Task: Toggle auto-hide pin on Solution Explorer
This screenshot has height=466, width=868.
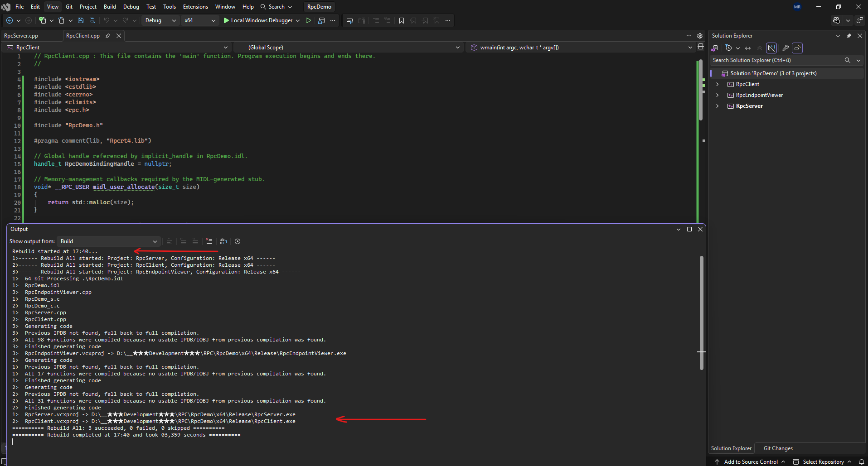Action: click(x=849, y=36)
